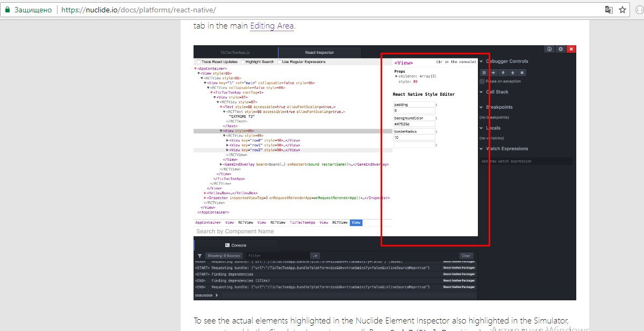The image size is (644, 331).
Task: Click the console funnel filter icon
Action: tap(199, 256)
